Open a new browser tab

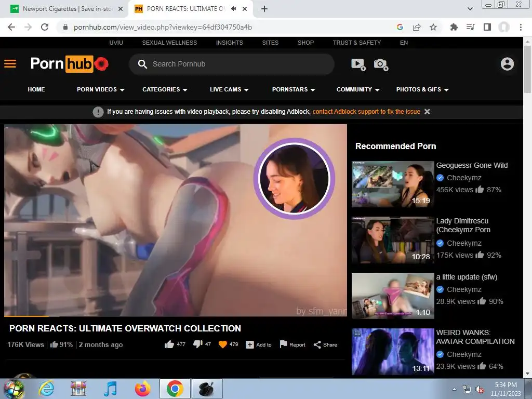[264, 9]
